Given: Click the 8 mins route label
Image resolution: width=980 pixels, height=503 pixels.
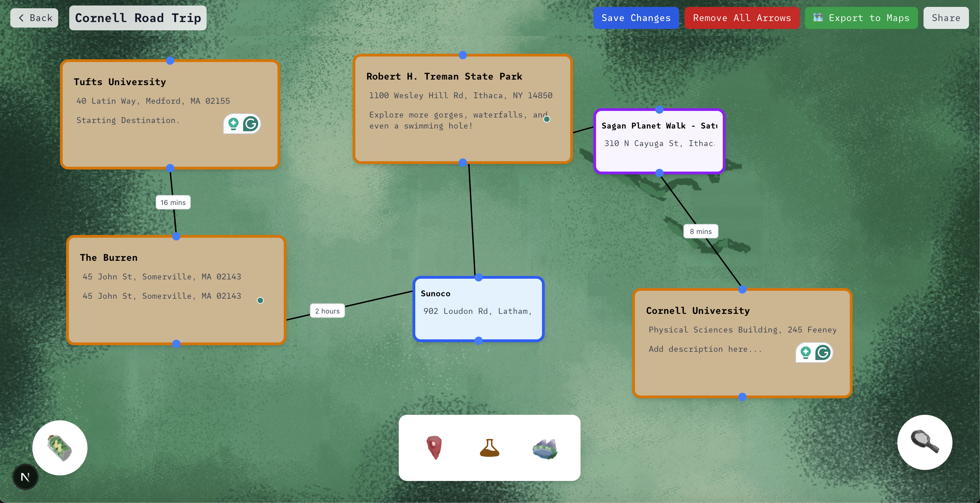Looking at the screenshot, I should [700, 231].
